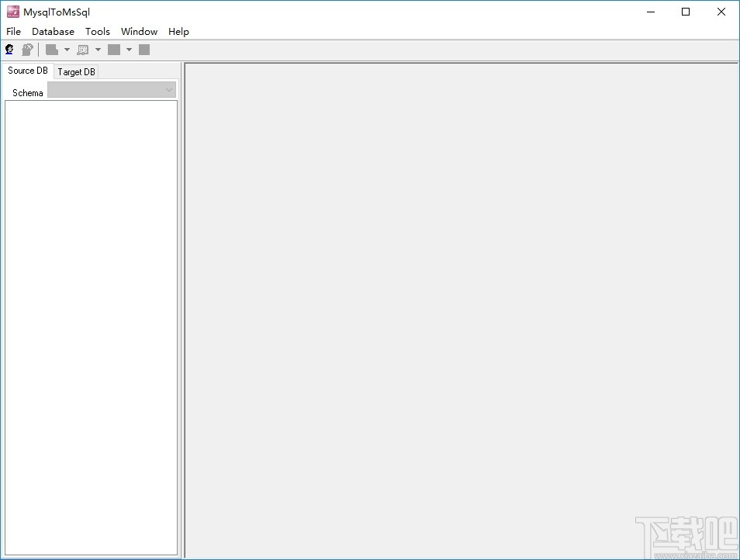Screen dimensions: 740x560
Task: Open the Tools menu
Action: click(98, 31)
